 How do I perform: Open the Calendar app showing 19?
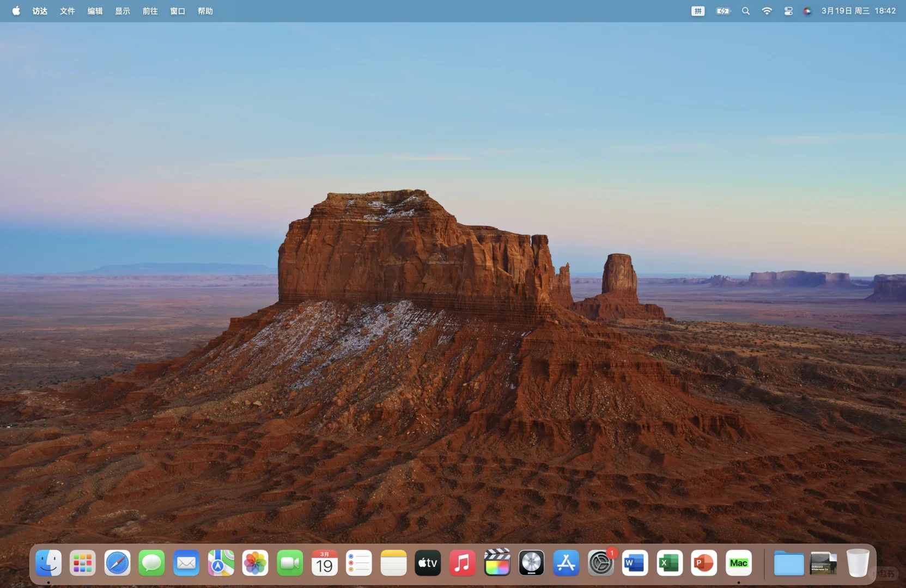point(324,563)
